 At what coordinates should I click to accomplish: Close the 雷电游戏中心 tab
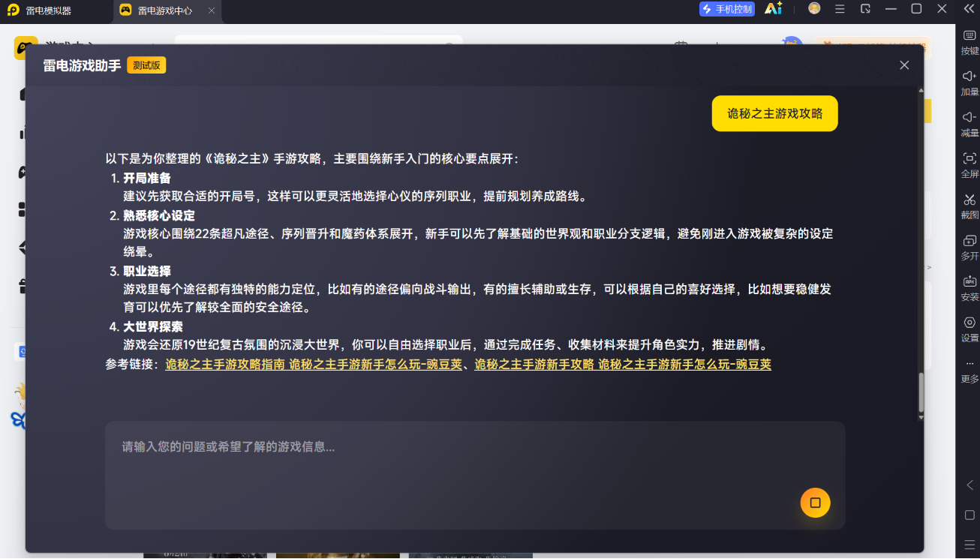tap(211, 11)
